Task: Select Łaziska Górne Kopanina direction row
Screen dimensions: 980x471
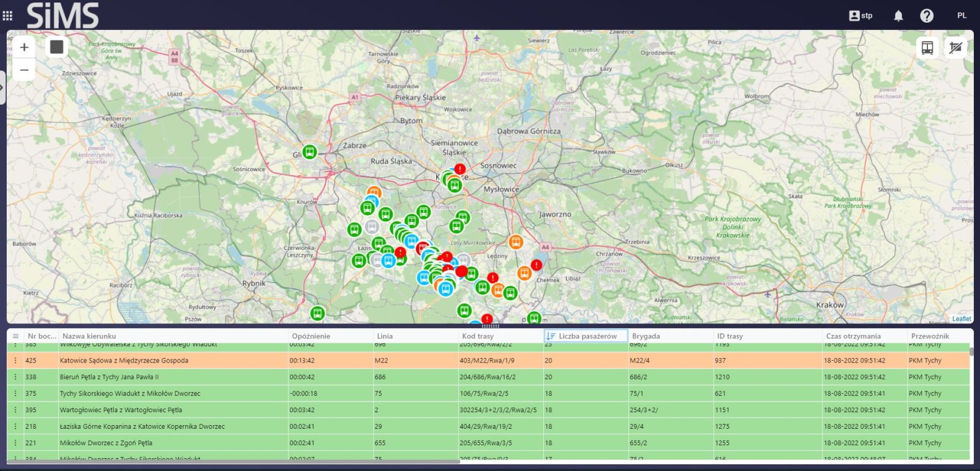Action: click(x=488, y=426)
